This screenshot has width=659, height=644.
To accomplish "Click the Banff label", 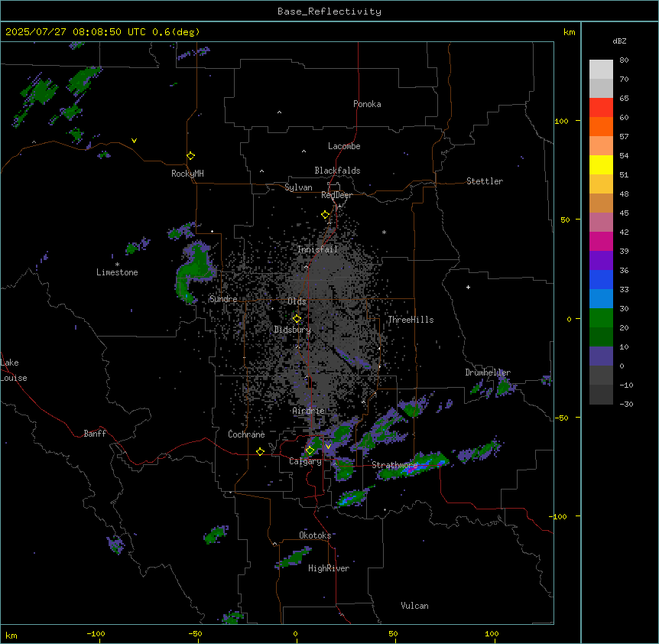I will point(95,434).
